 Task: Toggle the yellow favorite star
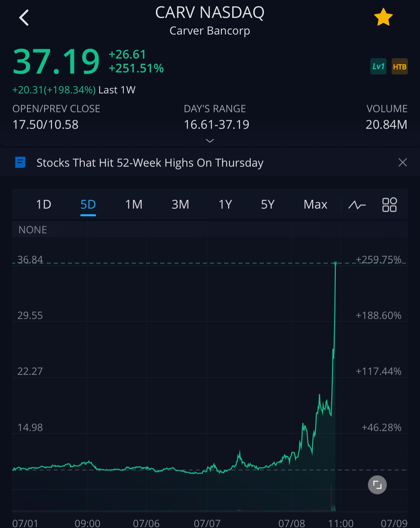(x=383, y=18)
